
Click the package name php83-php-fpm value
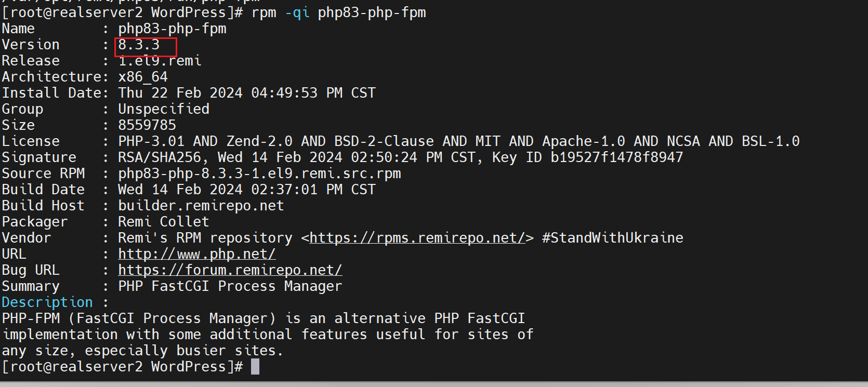tap(172, 29)
